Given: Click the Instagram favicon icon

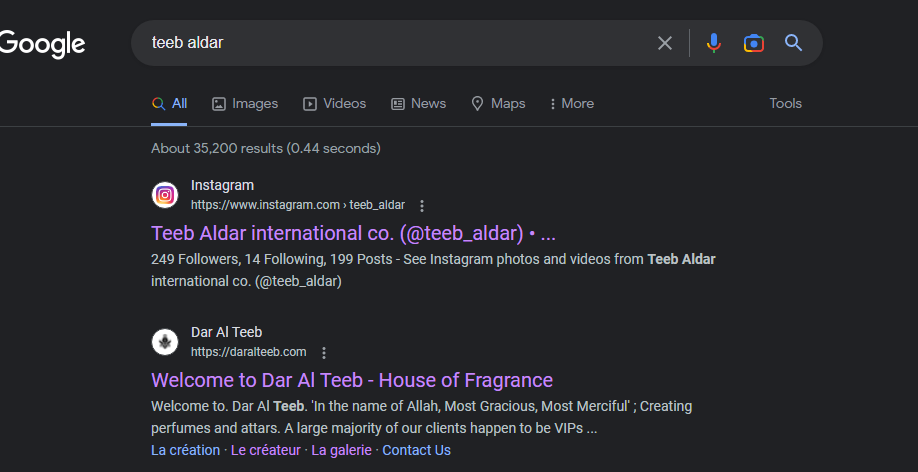Looking at the screenshot, I should coord(165,195).
